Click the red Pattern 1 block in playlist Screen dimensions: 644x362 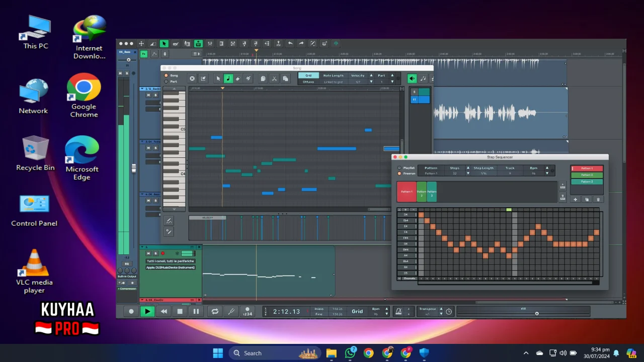(407, 192)
